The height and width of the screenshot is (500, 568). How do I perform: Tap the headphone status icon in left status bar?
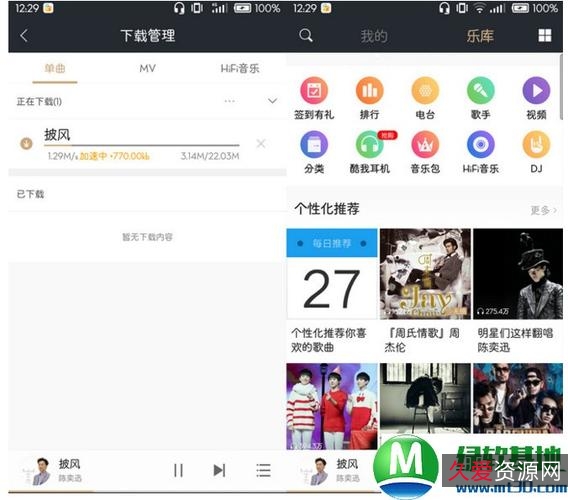[x=179, y=8]
